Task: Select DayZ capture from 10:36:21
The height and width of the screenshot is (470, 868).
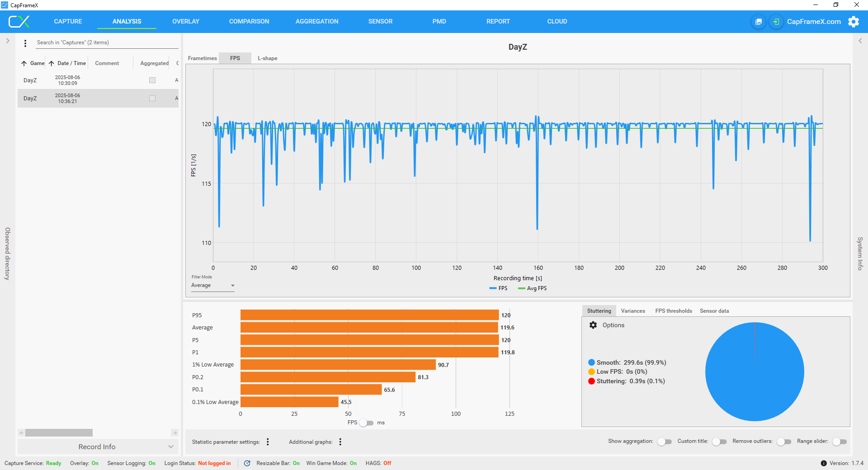Action: click(x=98, y=98)
